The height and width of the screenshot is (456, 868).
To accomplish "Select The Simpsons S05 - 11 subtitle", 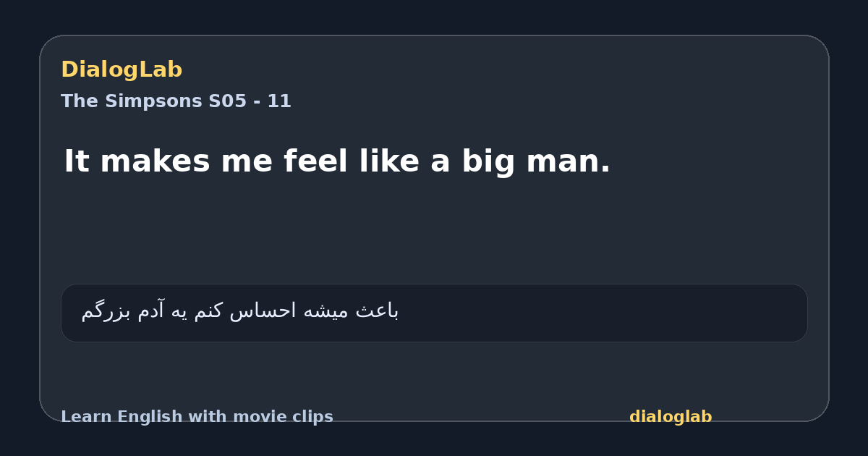I will point(176,101).
